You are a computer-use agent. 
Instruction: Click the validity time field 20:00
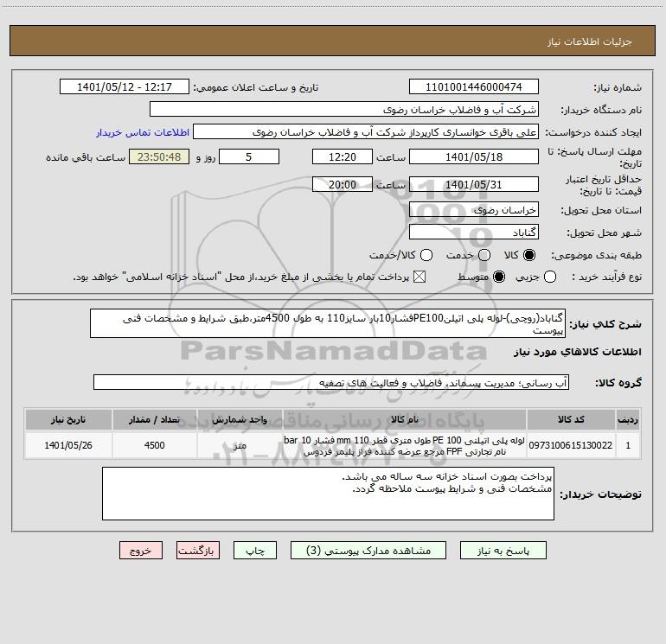343,184
